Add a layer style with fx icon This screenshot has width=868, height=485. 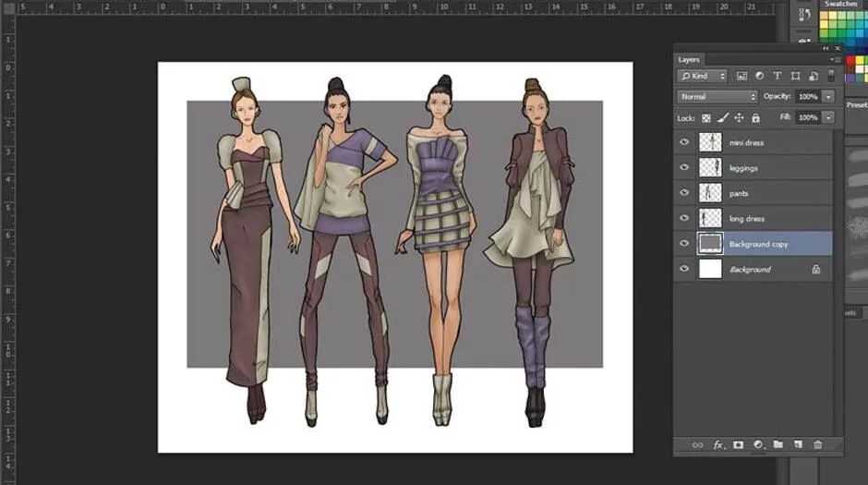(718, 444)
